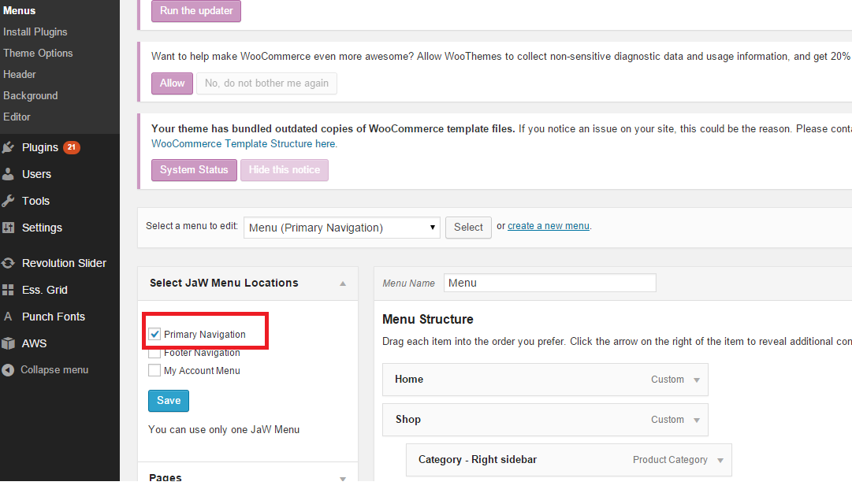Click into the Menu Name text field
Viewport: 852px width, 504px height.
click(549, 283)
